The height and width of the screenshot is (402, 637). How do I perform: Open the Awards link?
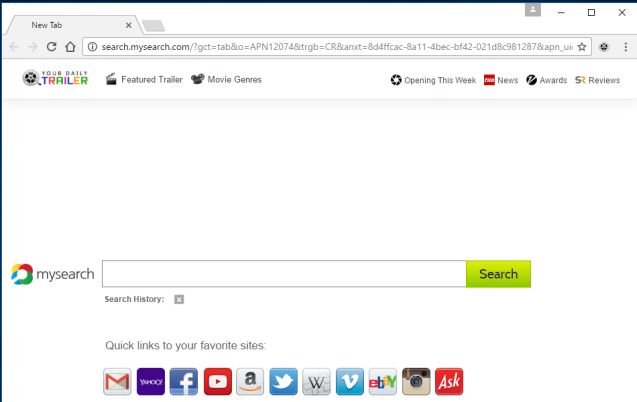point(546,80)
